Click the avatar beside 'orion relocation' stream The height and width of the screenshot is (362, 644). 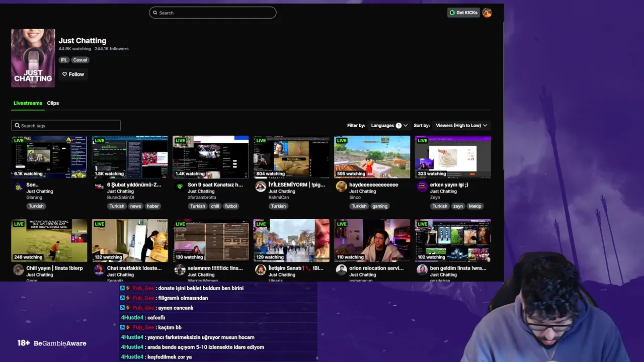coord(342,270)
